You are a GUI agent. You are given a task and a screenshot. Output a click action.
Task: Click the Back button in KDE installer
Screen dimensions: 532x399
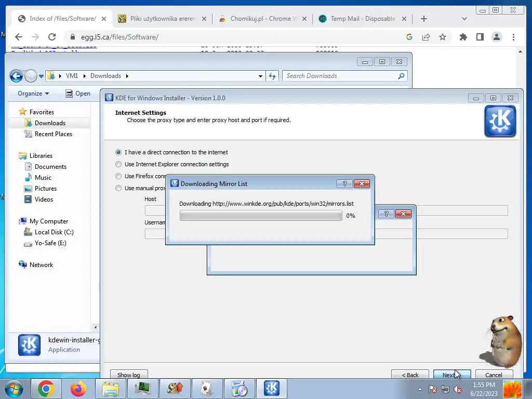(410, 375)
